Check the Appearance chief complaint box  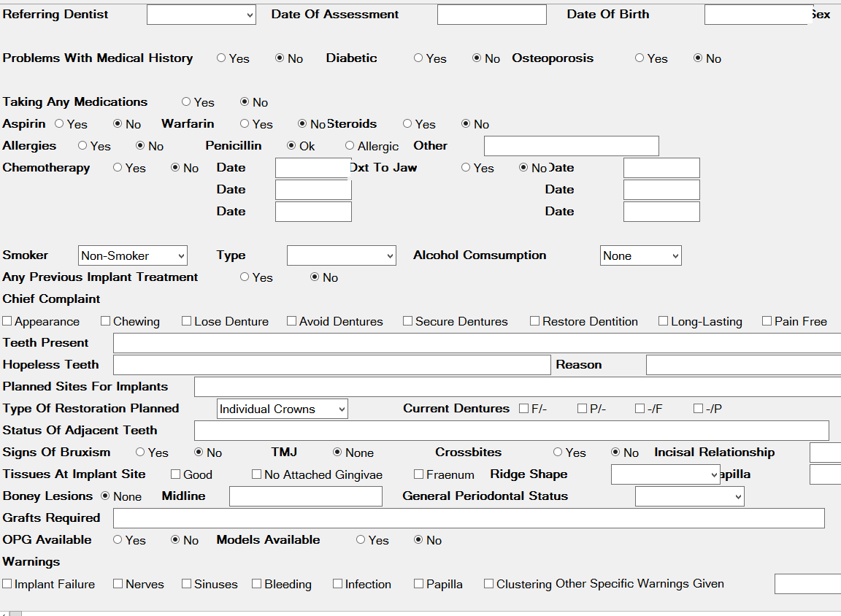click(x=7, y=321)
